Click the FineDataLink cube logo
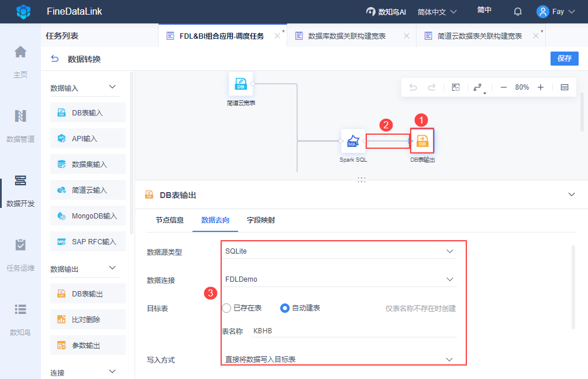Viewport: 588px width, 379px height. point(23,12)
